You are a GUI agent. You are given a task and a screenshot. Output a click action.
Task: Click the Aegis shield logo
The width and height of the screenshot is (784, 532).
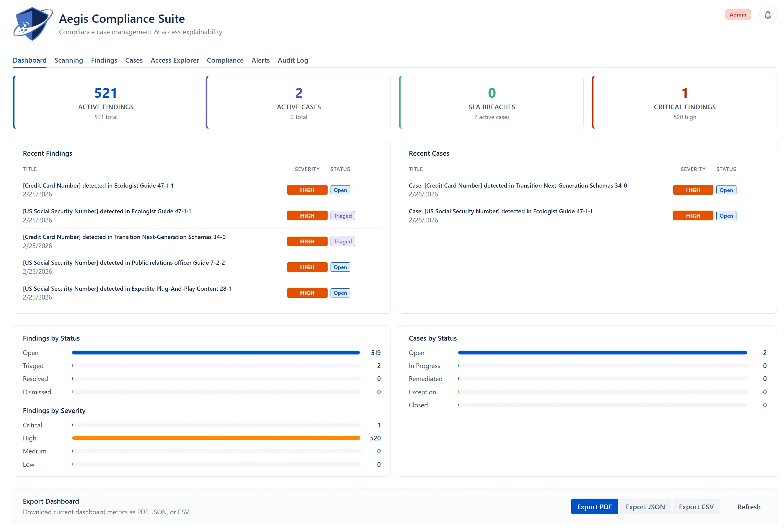[x=33, y=24]
